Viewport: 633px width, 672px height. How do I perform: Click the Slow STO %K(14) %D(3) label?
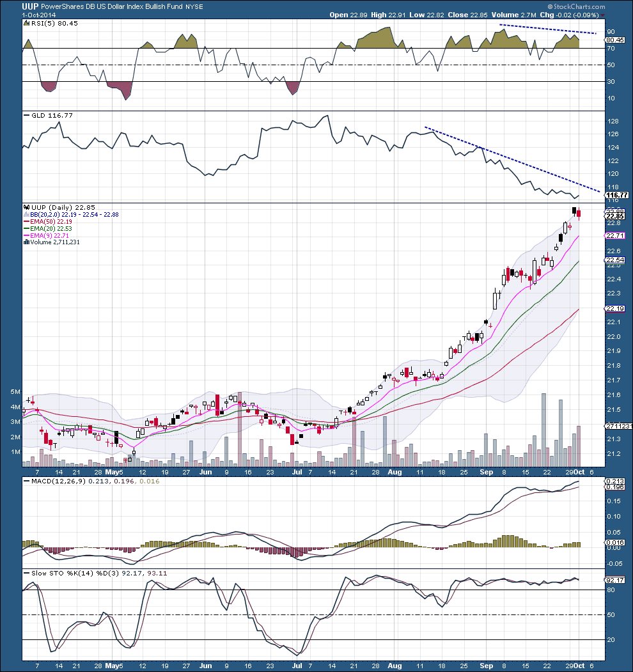pos(75,574)
